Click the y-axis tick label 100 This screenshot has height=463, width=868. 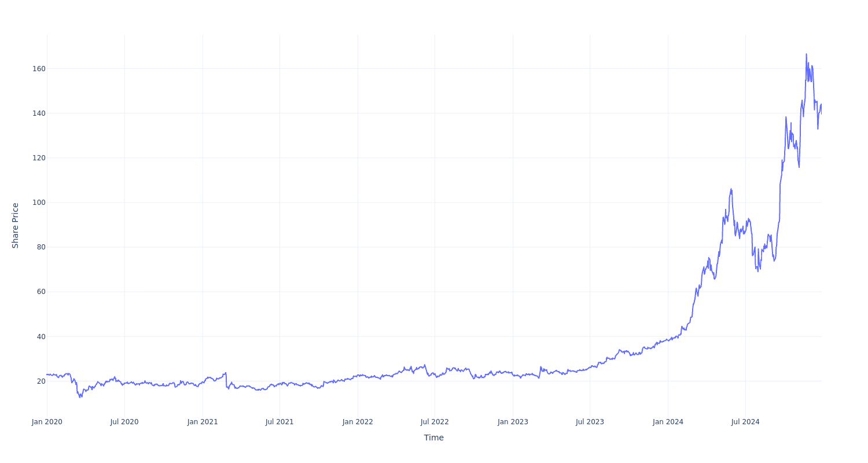pos(39,203)
